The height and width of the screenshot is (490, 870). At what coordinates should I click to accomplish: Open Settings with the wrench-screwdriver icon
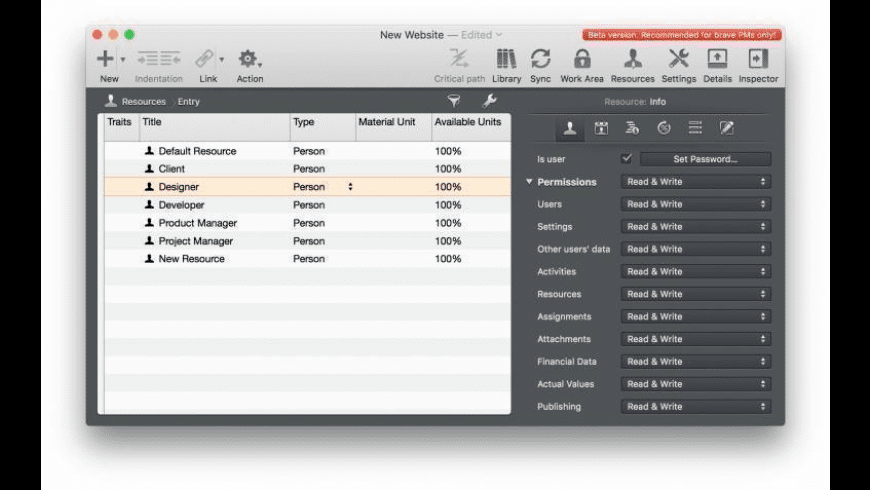pyautogui.click(x=679, y=60)
